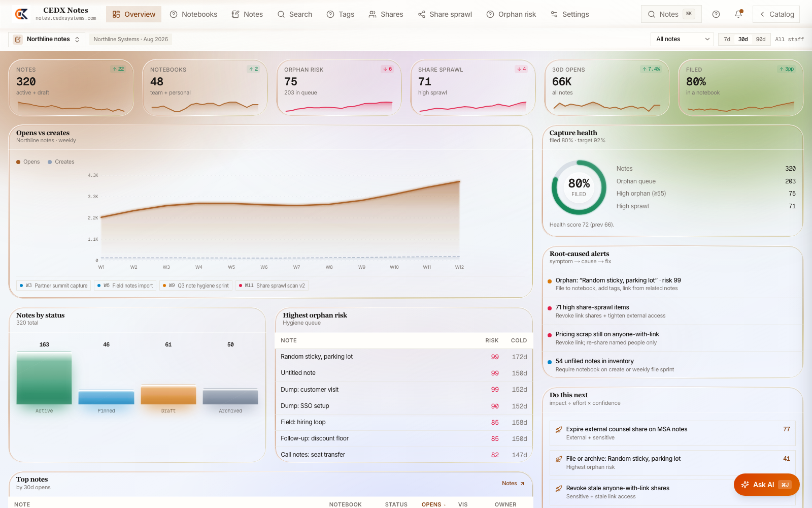This screenshot has height=508, width=812.
Task: Click the Archived status bar
Action: coord(230,397)
